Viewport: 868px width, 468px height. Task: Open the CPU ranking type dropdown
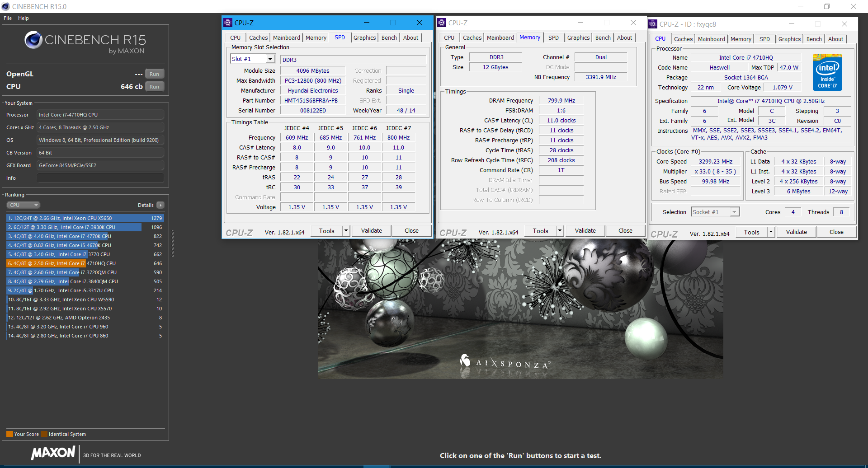(x=24, y=205)
